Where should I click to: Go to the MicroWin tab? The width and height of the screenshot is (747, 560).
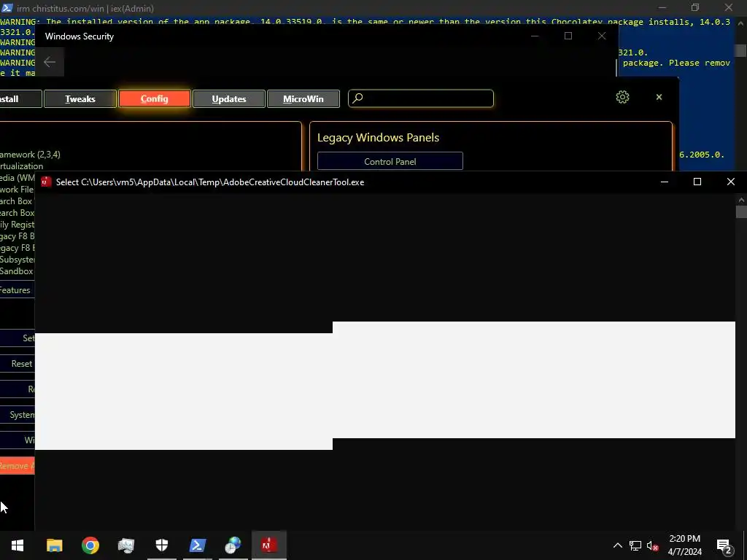click(303, 98)
